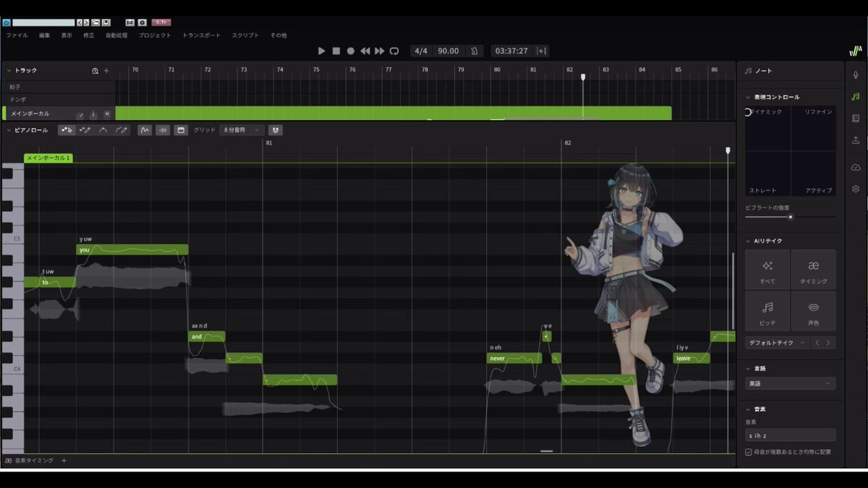Click the clock icon beside add-track
Screen dimensions: 868x488
(95, 71)
